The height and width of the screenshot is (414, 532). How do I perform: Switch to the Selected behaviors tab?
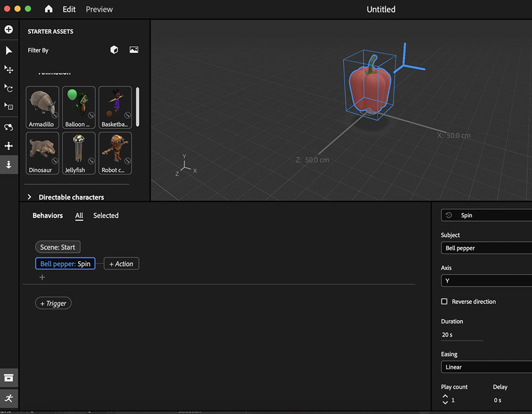click(x=105, y=216)
